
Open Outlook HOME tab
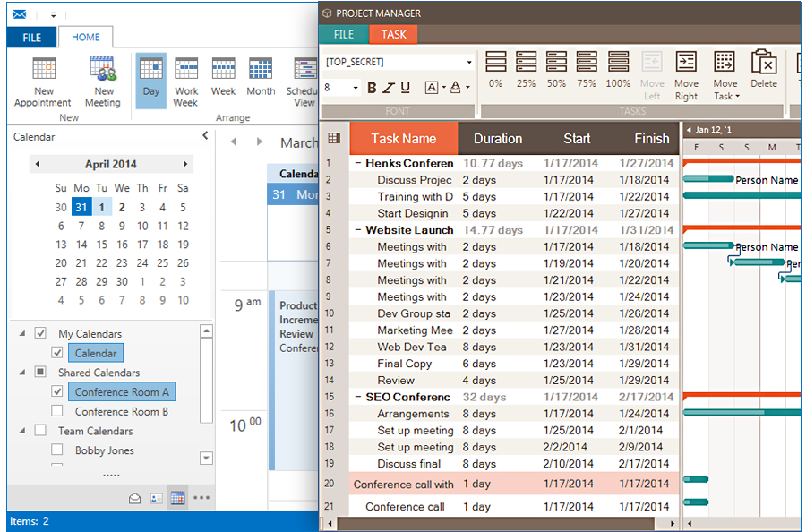[x=86, y=37]
